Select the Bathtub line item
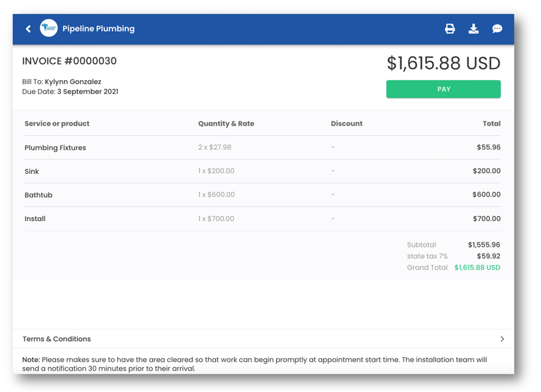This screenshot has height=392, width=541. pyautogui.click(x=40, y=195)
